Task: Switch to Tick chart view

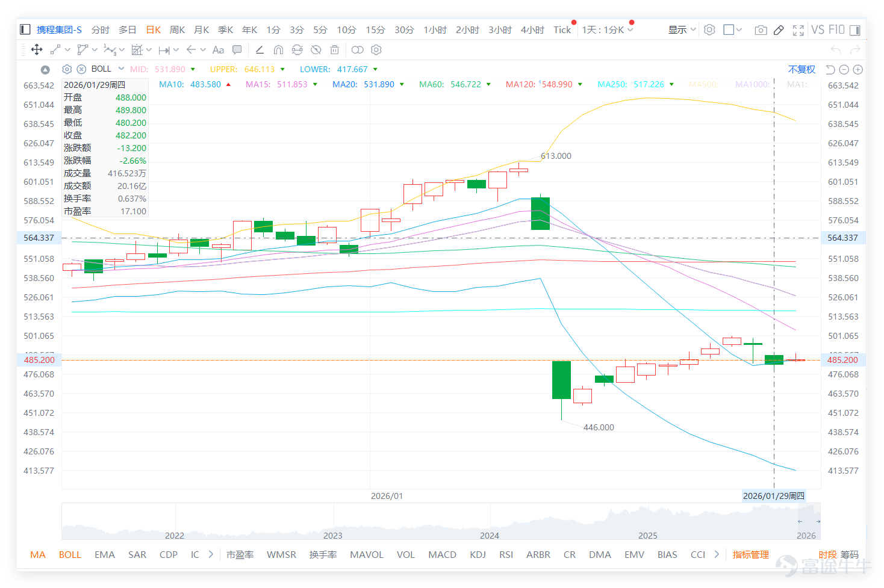Action: pyautogui.click(x=562, y=29)
